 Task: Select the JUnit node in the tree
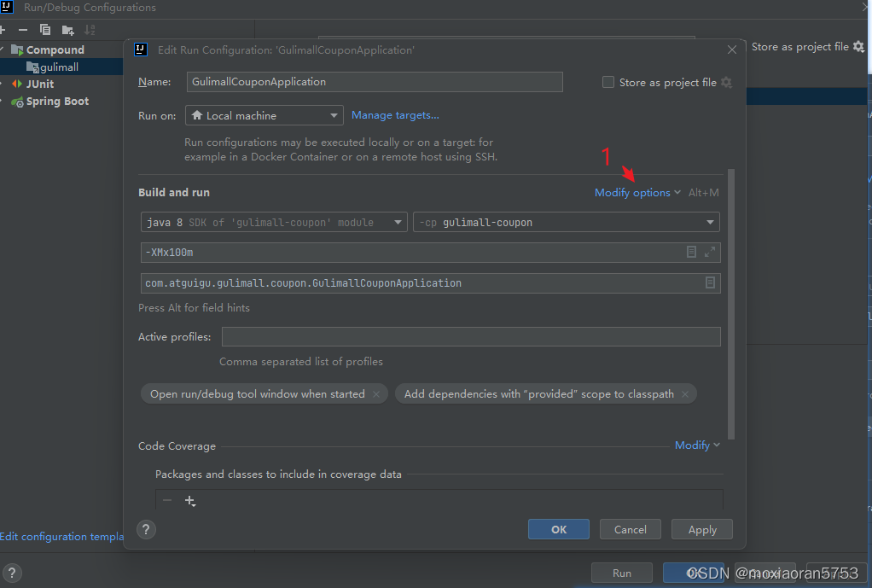click(40, 84)
